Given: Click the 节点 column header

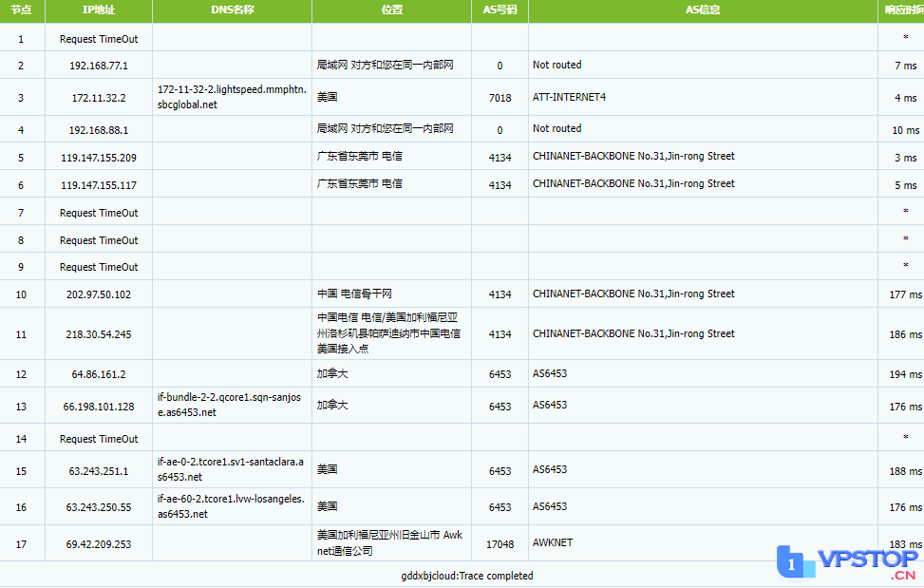Looking at the screenshot, I should (21, 10).
